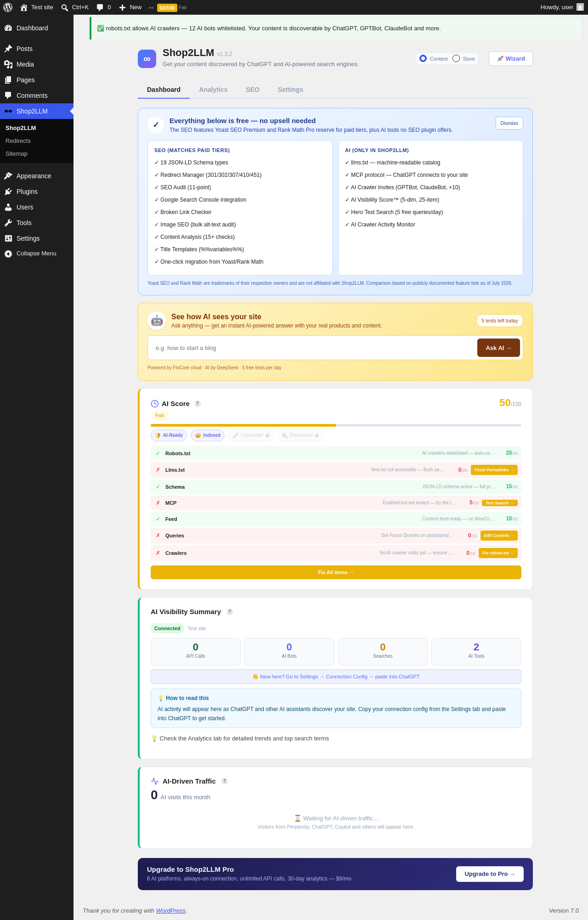Click the New here? Go to Settings banner

click(x=336, y=677)
